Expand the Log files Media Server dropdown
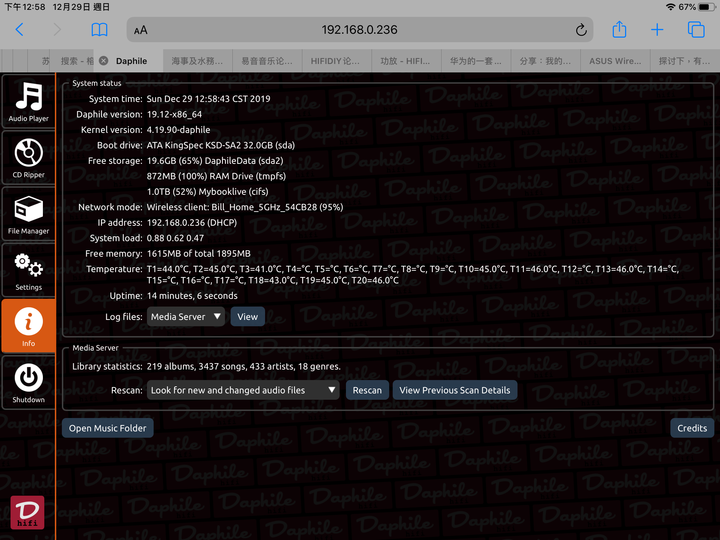The height and width of the screenshot is (540, 720). click(x=186, y=317)
